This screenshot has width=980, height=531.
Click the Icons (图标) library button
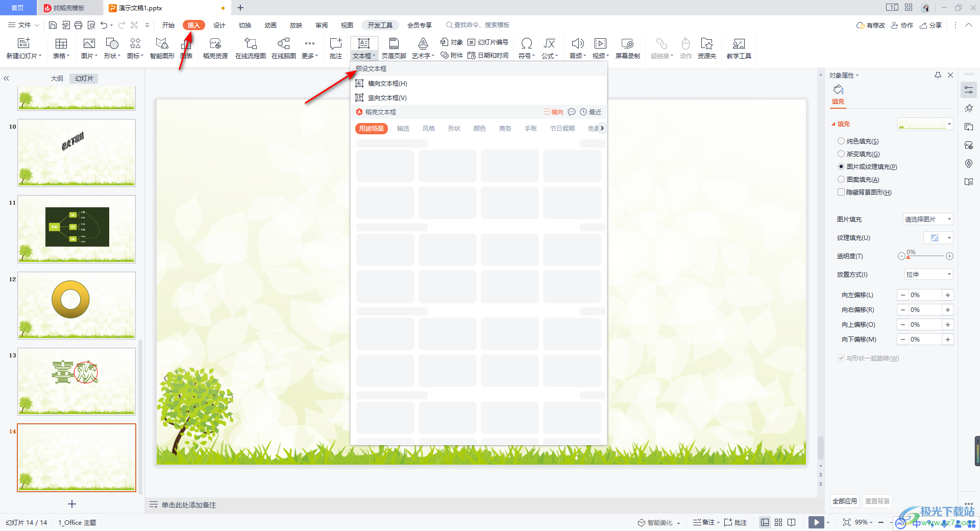(x=135, y=49)
